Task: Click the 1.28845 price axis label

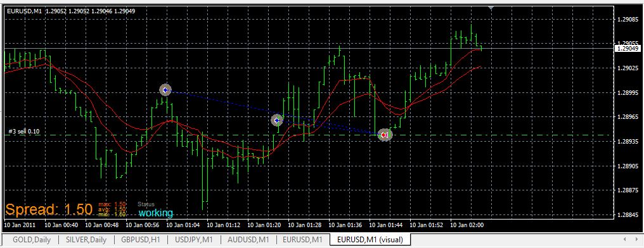Action: click(x=628, y=215)
